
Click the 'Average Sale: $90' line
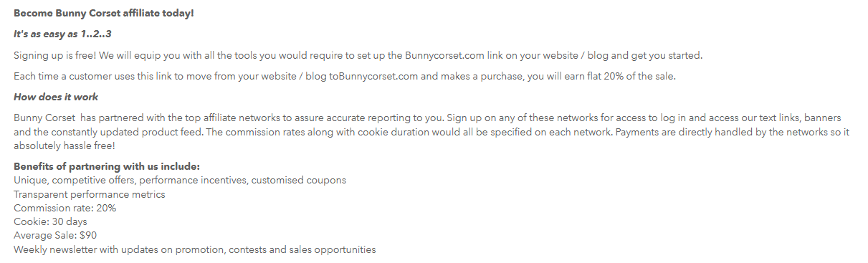pos(55,235)
